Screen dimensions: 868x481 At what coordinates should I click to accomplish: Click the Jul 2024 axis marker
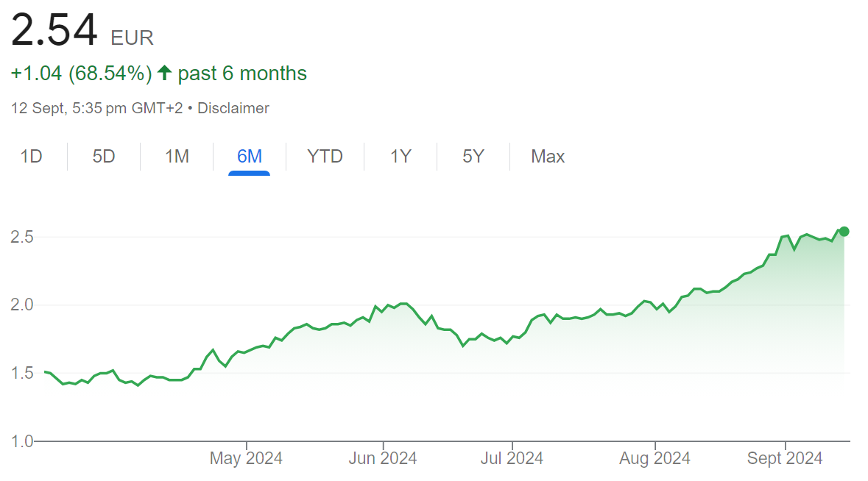click(x=512, y=458)
